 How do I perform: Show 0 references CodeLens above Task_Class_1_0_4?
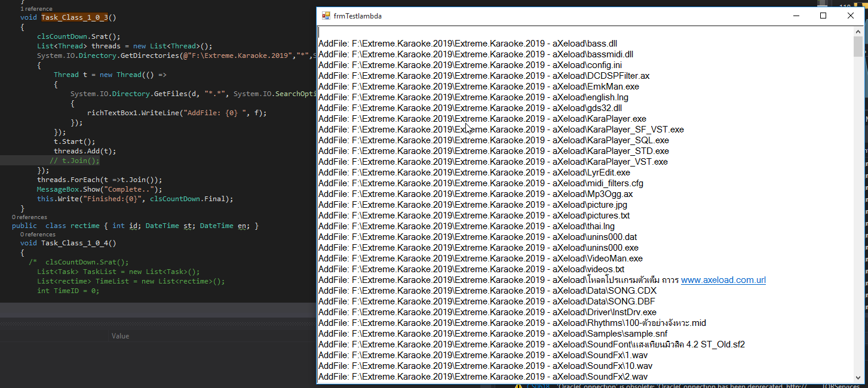[x=38, y=235]
